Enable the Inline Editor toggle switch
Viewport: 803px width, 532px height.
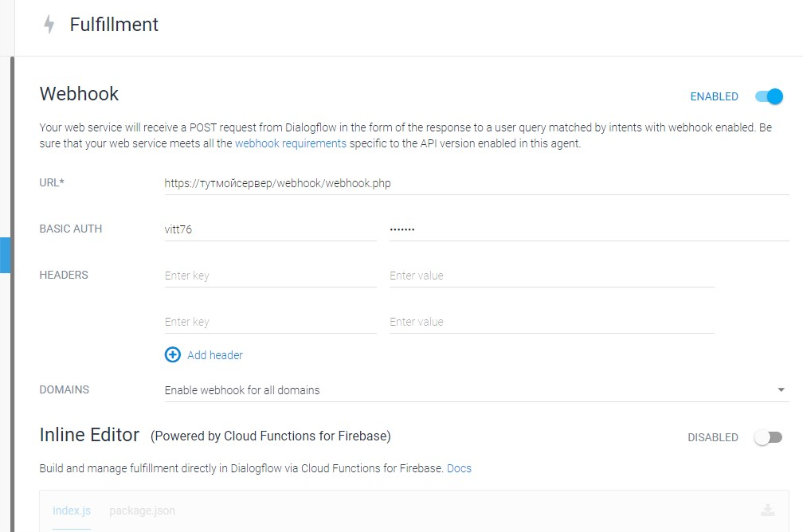click(x=769, y=437)
